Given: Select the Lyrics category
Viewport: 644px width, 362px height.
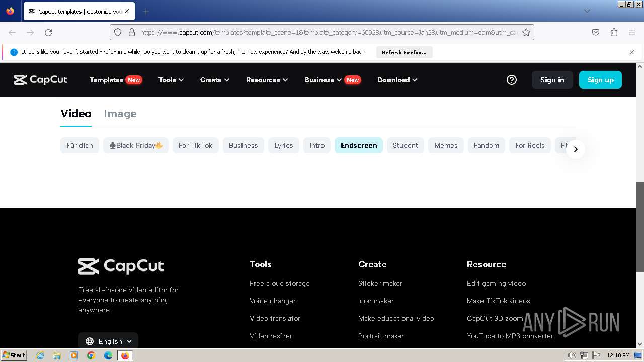Looking at the screenshot, I should (x=284, y=145).
